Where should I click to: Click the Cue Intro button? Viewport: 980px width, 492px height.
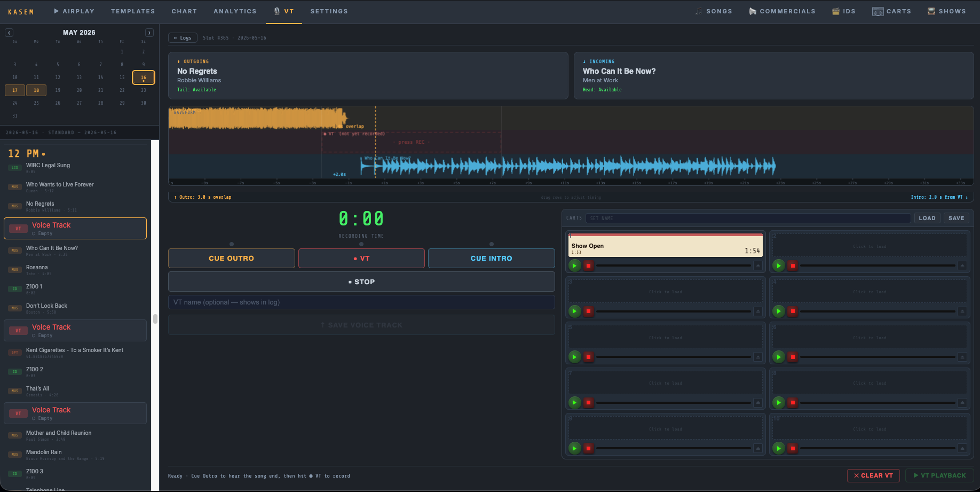pos(491,259)
